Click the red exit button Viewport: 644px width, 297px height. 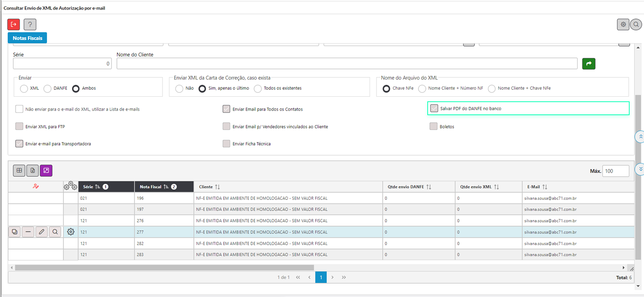click(14, 24)
